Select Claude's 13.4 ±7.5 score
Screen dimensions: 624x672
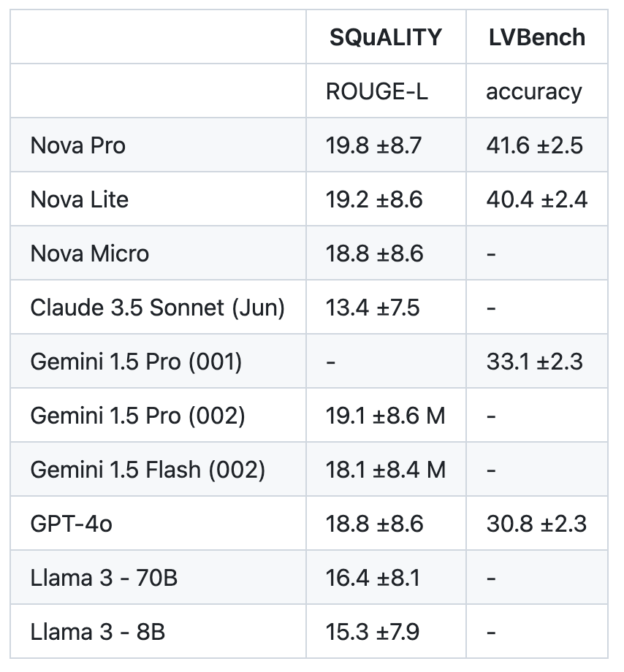coord(373,308)
